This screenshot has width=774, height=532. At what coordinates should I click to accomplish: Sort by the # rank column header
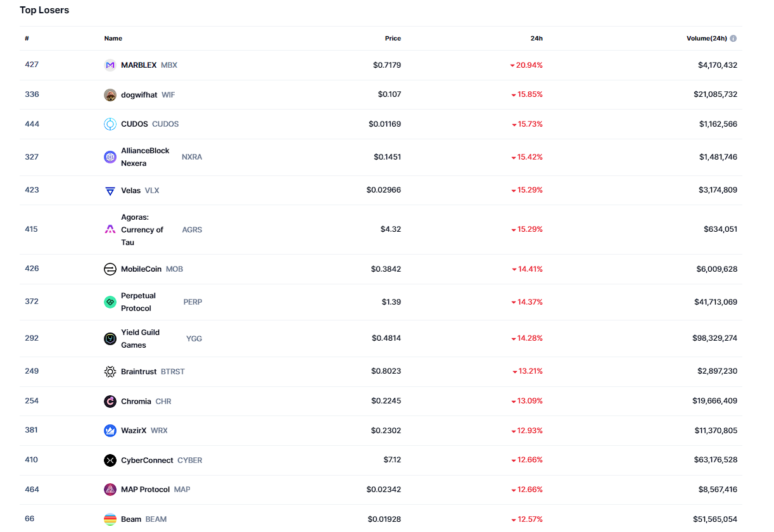click(27, 39)
